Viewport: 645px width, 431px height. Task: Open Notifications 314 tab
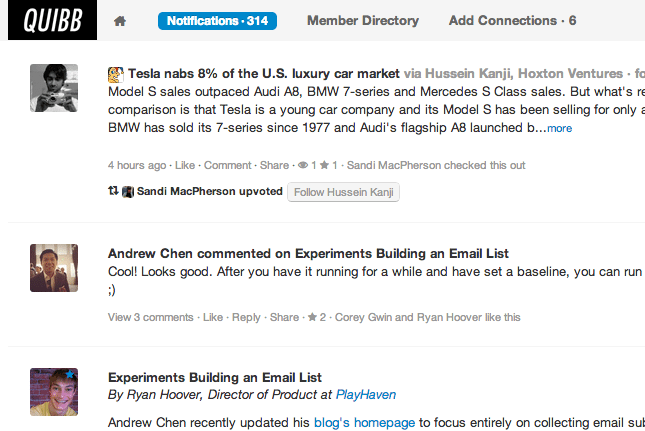(217, 21)
